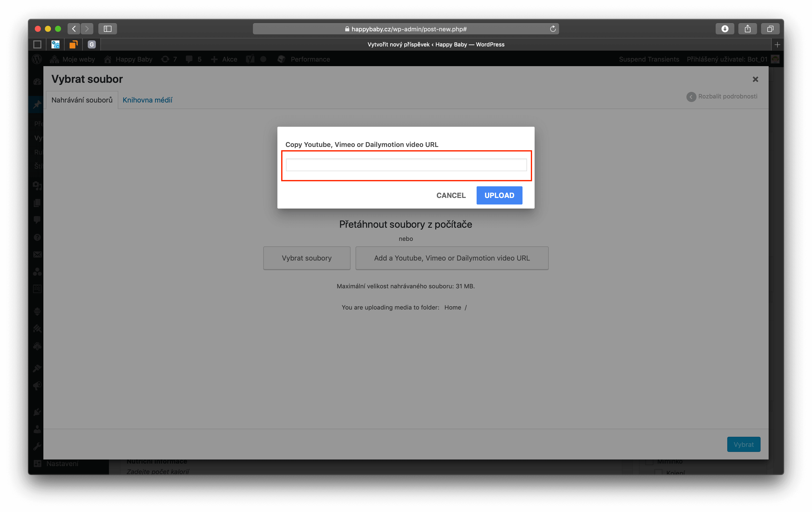Click CANCEL in the URL popup

coord(451,195)
